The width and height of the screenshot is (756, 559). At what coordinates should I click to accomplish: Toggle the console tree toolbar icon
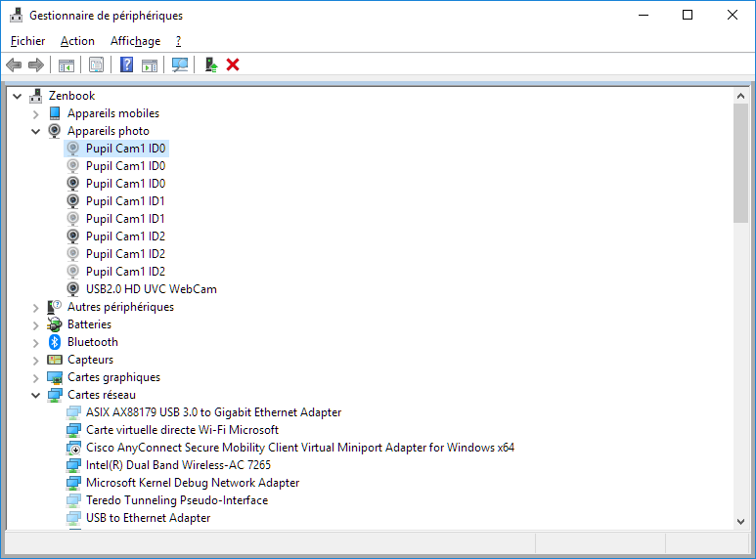[67, 64]
